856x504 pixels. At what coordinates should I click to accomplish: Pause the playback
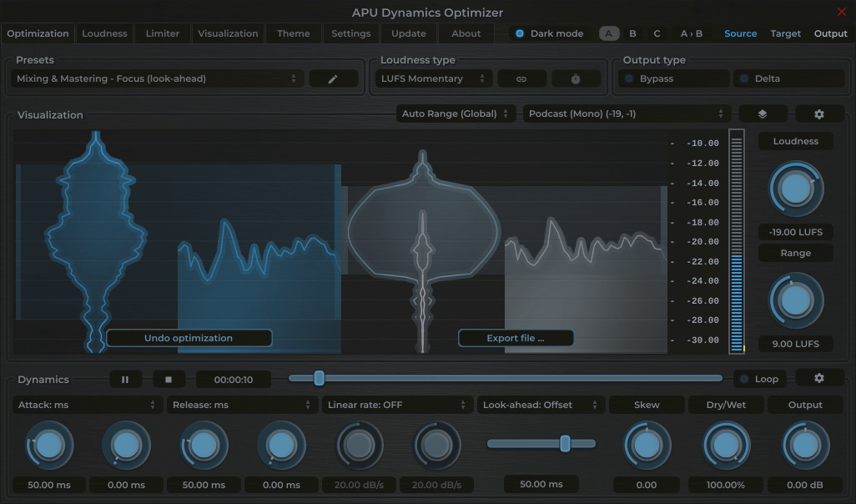tap(125, 378)
